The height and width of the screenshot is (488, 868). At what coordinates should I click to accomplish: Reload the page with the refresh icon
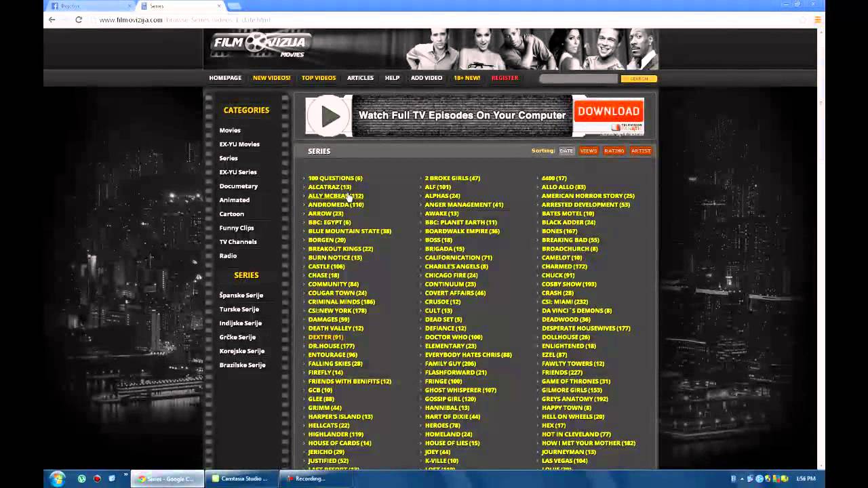(x=79, y=20)
